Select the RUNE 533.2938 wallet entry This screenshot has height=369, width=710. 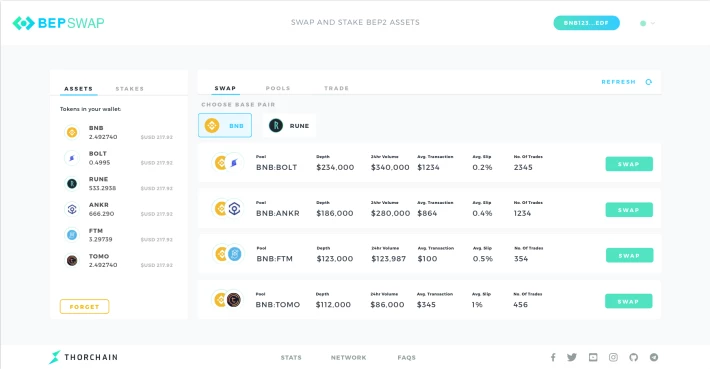point(119,183)
